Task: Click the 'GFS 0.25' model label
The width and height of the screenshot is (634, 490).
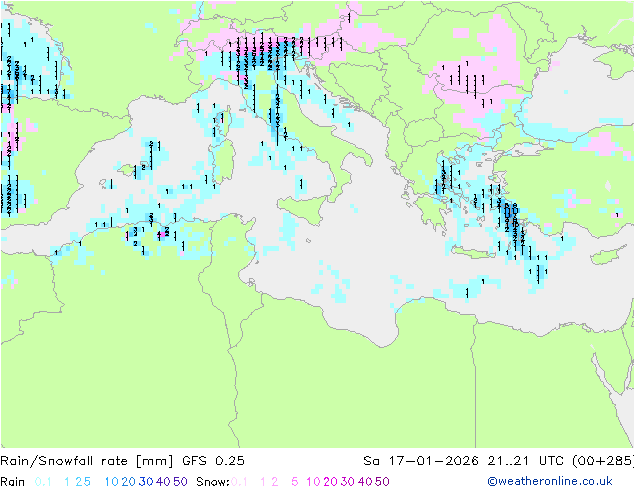Action: (213, 460)
